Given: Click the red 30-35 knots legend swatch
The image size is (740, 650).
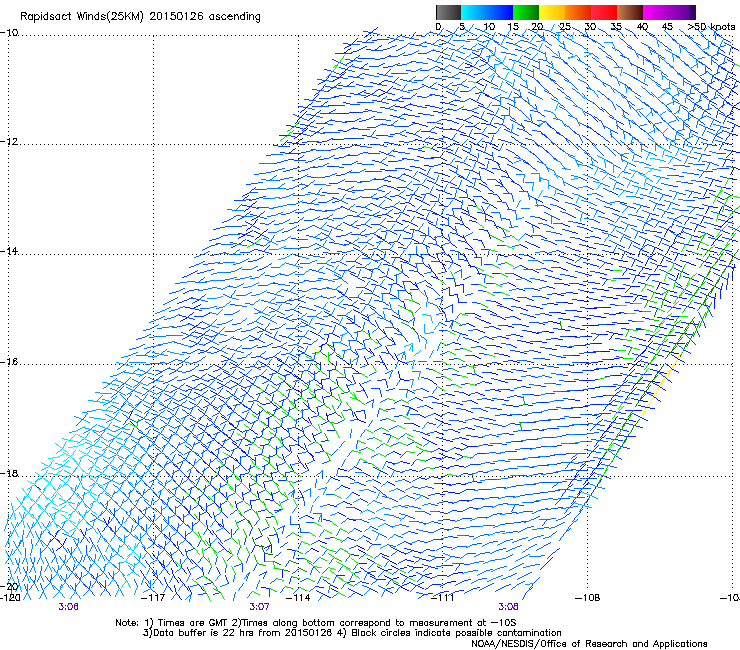Looking at the screenshot, I should (x=604, y=12).
